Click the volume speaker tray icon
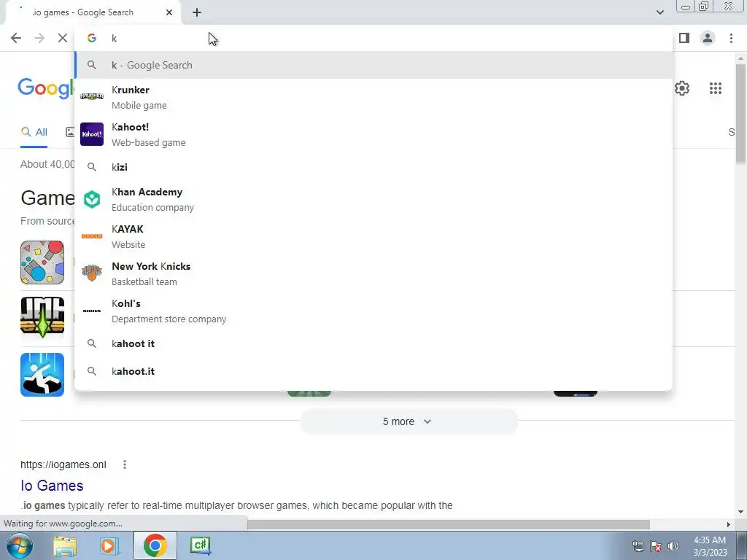The height and width of the screenshot is (560, 747). click(673, 546)
